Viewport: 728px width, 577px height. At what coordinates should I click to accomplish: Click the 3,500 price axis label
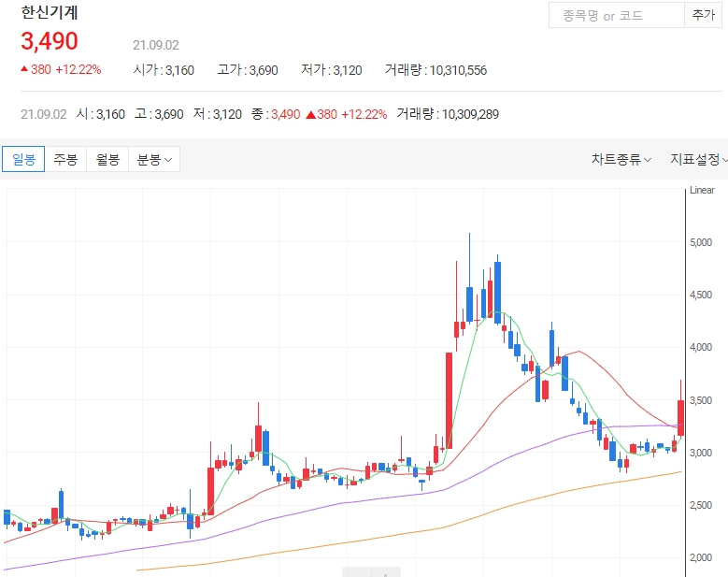point(701,400)
